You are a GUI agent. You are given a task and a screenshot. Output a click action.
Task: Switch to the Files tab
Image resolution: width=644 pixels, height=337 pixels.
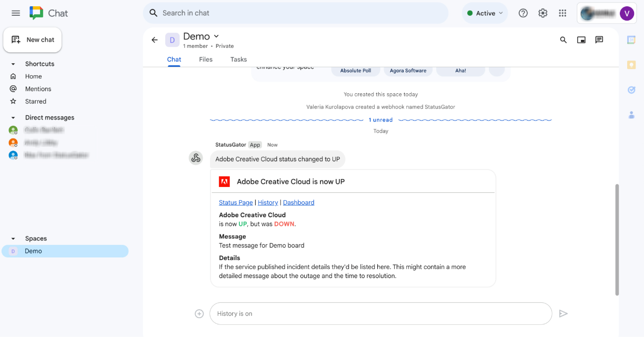click(x=206, y=60)
